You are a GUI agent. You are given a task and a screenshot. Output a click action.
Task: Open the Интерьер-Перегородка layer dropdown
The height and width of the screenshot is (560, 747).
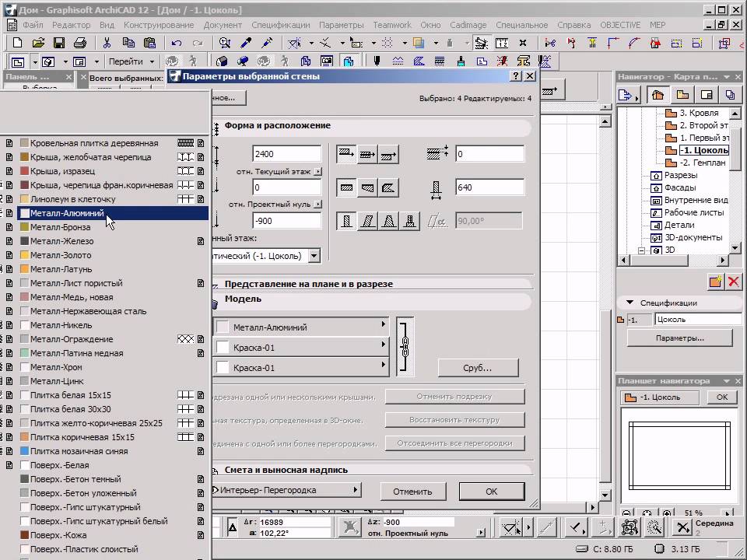286,490
